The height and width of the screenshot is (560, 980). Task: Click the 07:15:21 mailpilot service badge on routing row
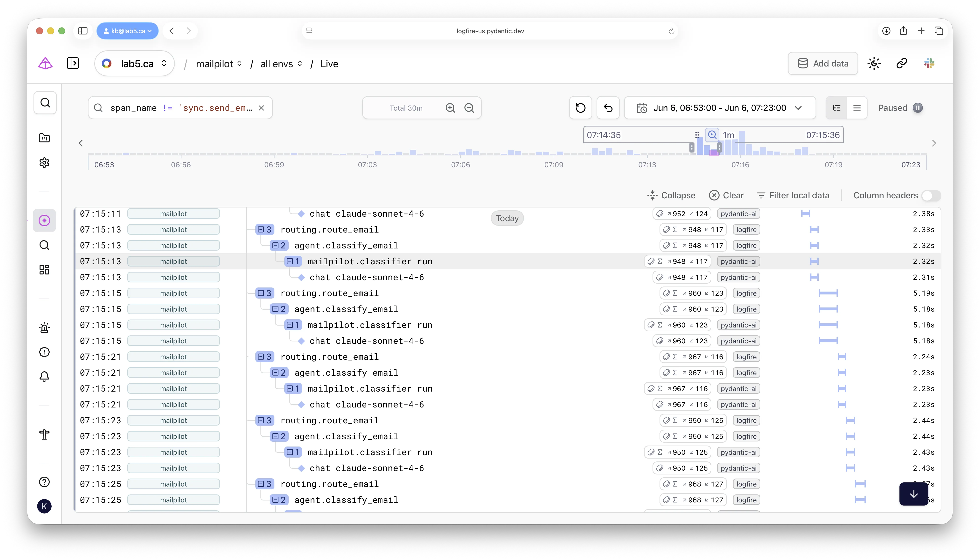tap(173, 357)
